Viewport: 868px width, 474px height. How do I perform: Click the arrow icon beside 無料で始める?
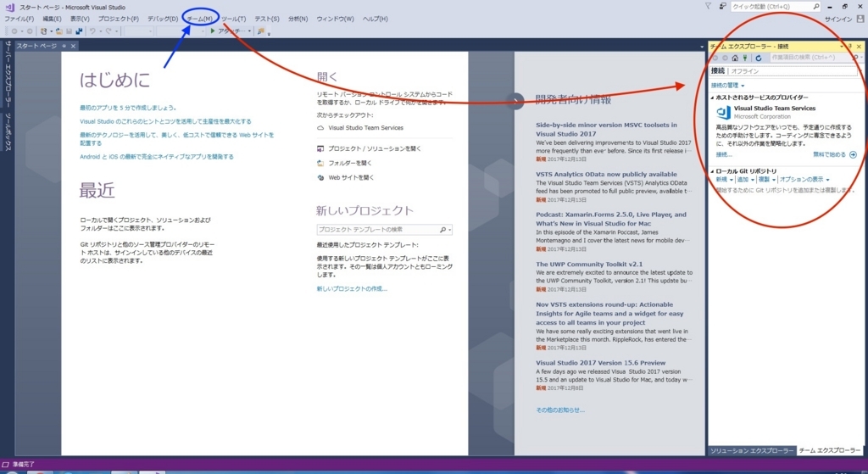[x=853, y=155]
